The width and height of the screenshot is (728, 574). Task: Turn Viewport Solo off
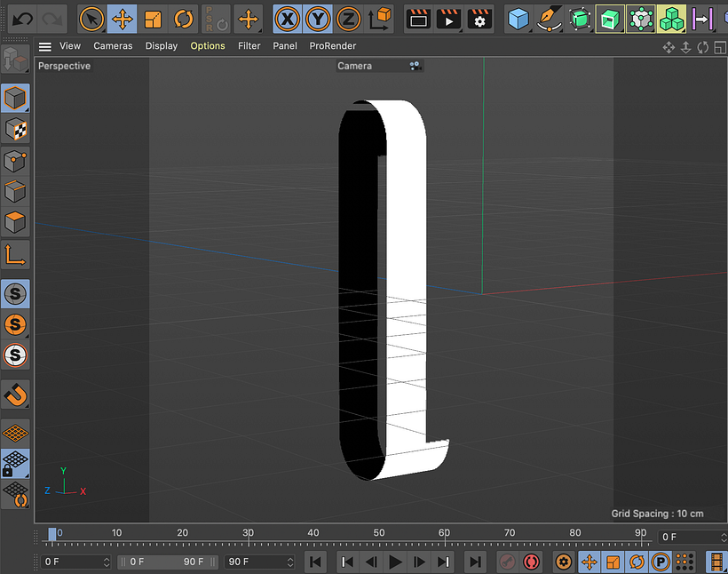[15, 294]
